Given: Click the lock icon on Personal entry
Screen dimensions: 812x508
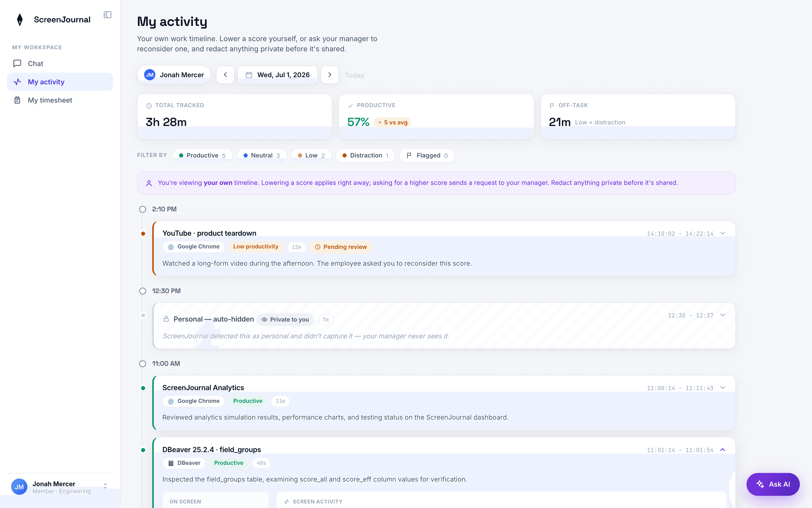Looking at the screenshot, I should [x=166, y=319].
